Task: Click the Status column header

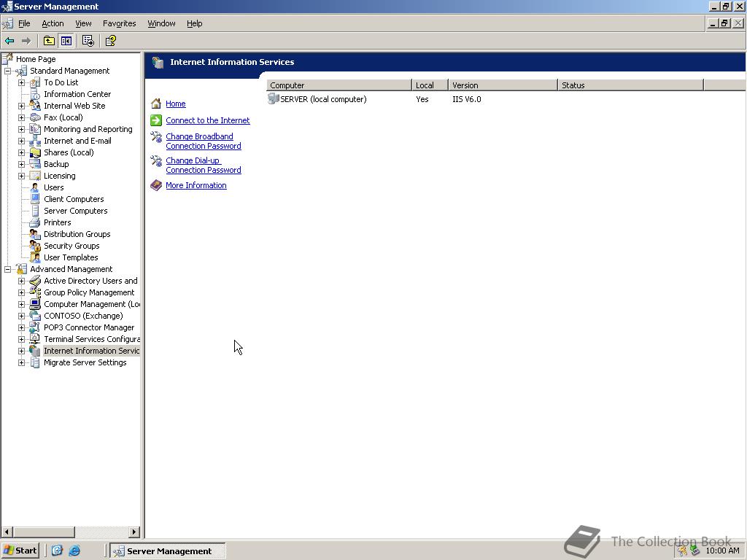Action: 631,85
